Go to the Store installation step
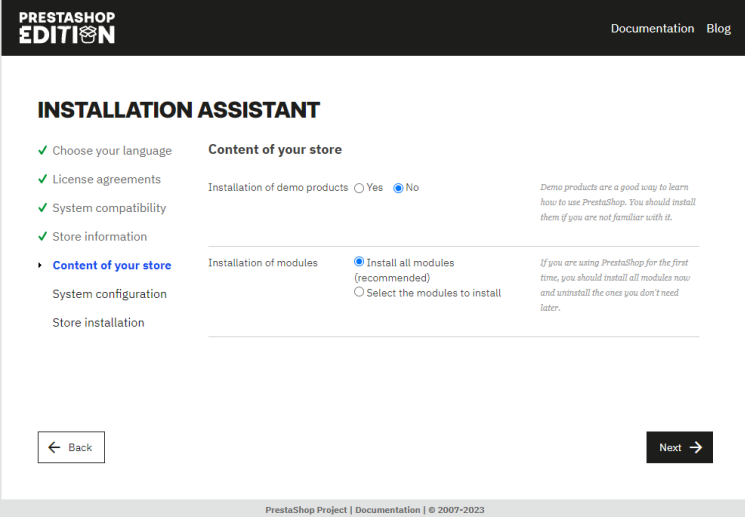 coord(98,323)
